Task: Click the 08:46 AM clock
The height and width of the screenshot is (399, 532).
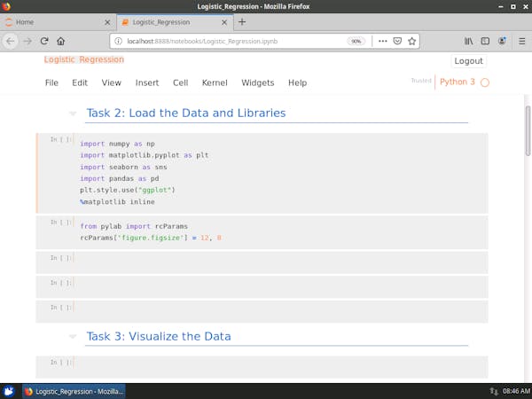Action: tap(516, 392)
